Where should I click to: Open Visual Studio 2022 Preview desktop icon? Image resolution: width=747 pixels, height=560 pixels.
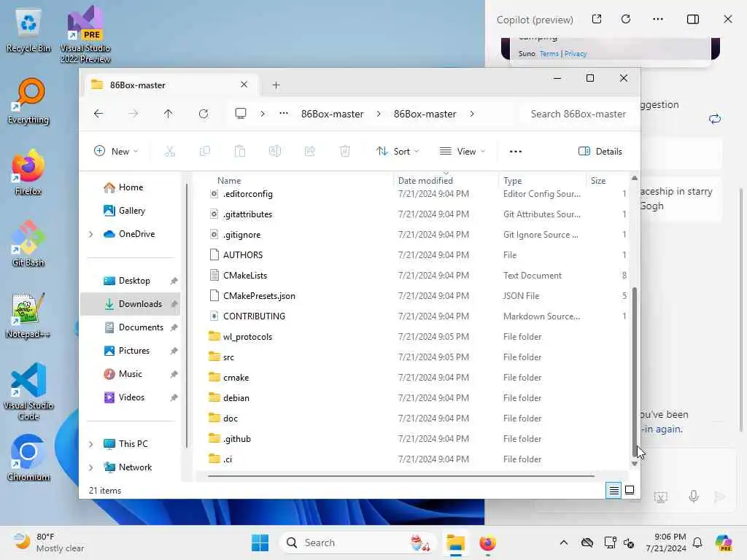(85, 34)
